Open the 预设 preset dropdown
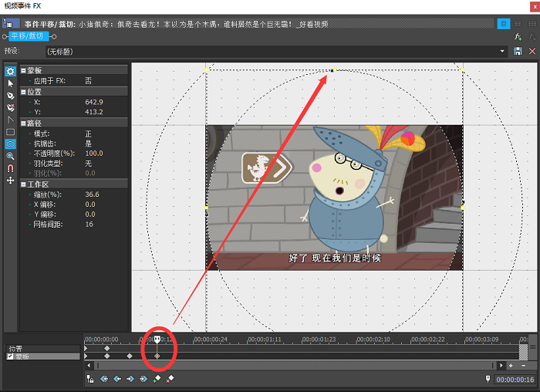The width and height of the screenshot is (540, 392). [502, 52]
